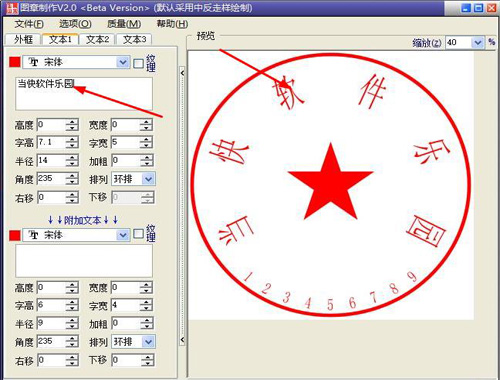Screen dimensions: 500x380
Task: Click the 字宽 field showing 4
Action: [125, 305]
